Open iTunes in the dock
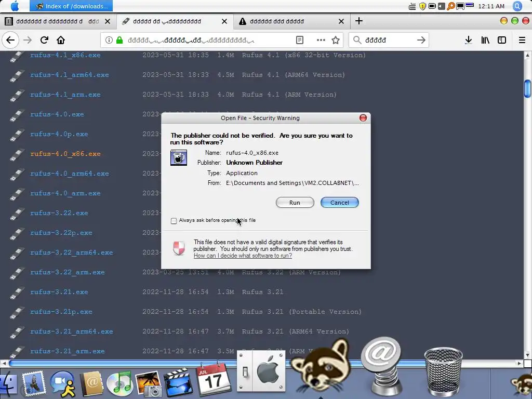532x399 pixels. [119, 384]
